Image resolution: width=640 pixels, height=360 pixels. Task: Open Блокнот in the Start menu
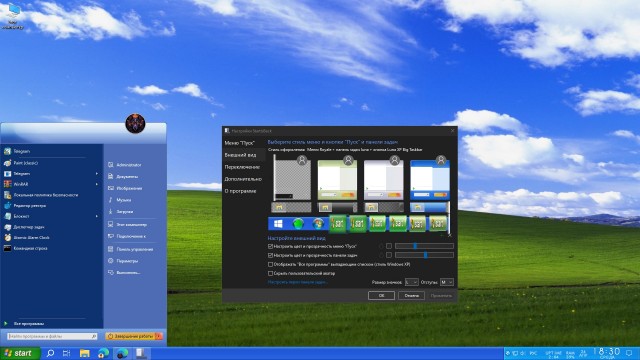pos(20,216)
